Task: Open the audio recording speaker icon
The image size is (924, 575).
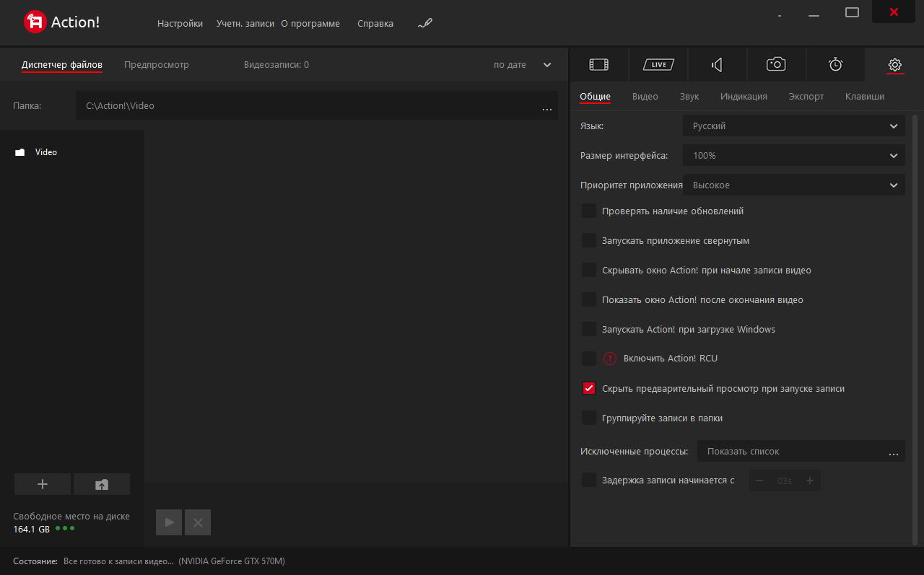Action: (717, 65)
